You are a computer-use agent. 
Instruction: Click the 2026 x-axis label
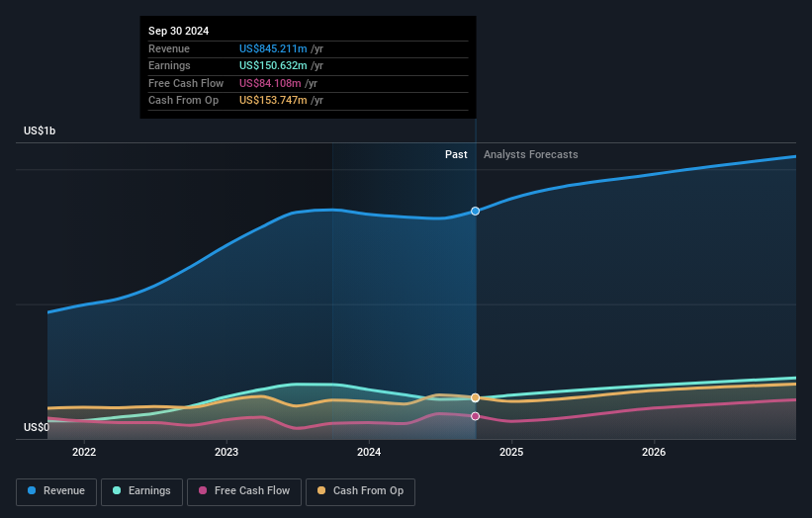click(654, 453)
